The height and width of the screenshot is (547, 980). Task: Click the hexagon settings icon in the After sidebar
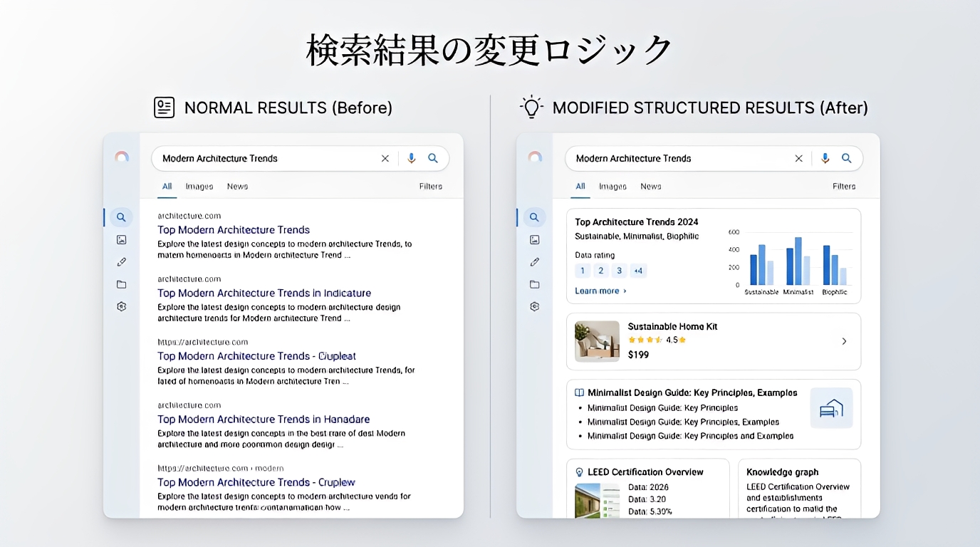[535, 306]
